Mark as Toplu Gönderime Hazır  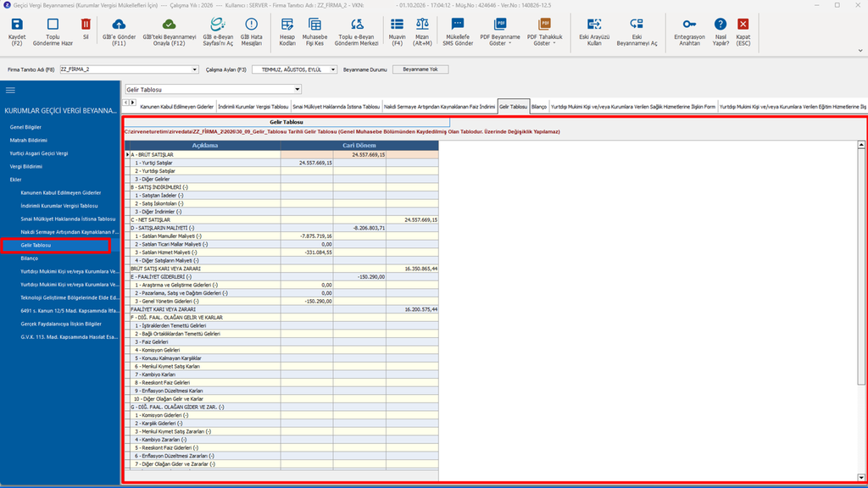tap(53, 25)
